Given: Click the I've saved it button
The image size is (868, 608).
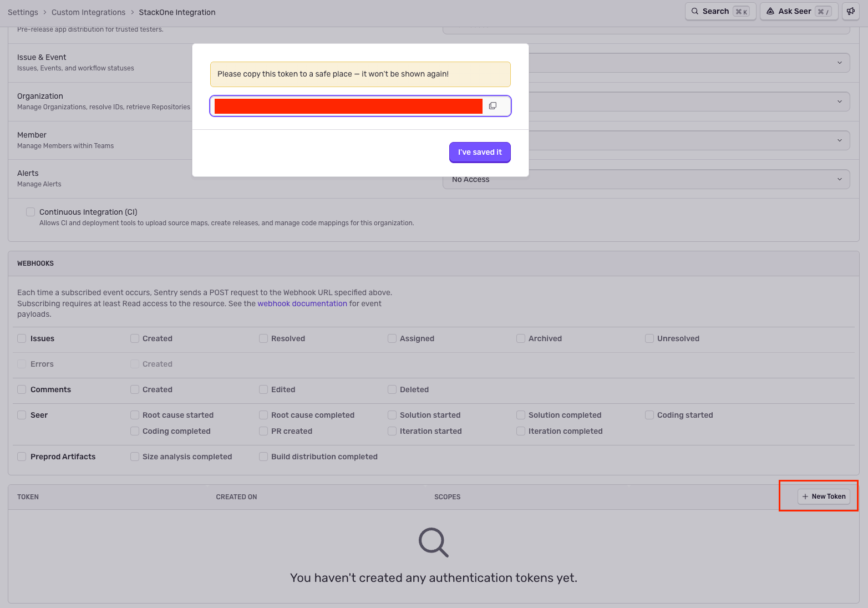Looking at the screenshot, I should 480,152.
